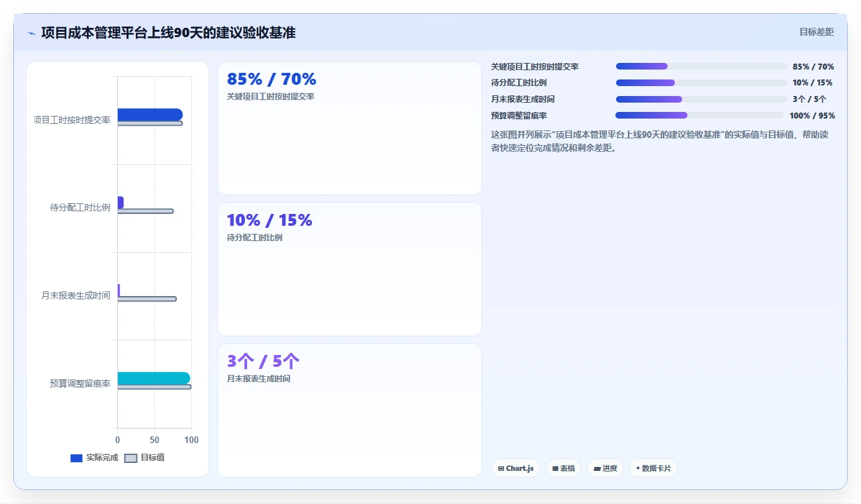The height and width of the screenshot is (504, 861).
Task: Toggle the 实际完成 legend item
Action: point(94,458)
